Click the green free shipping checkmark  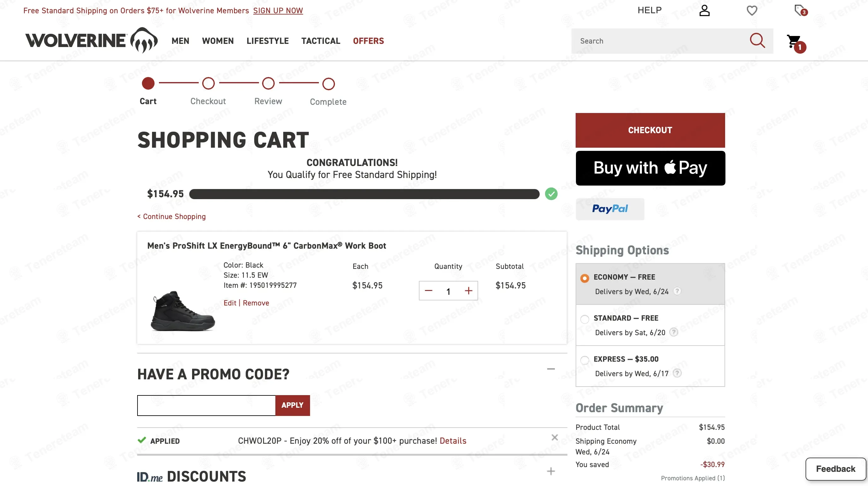click(551, 194)
